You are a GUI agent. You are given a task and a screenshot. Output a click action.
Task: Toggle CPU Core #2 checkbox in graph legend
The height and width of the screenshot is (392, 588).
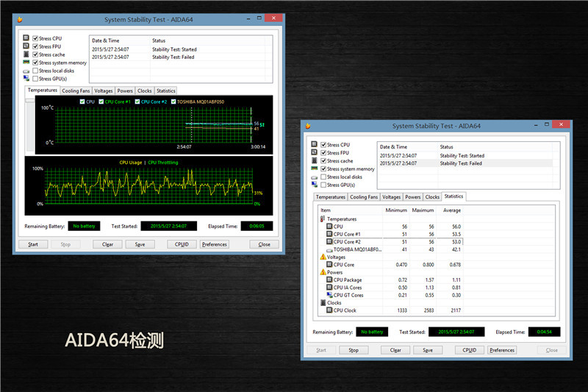pos(137,101)
